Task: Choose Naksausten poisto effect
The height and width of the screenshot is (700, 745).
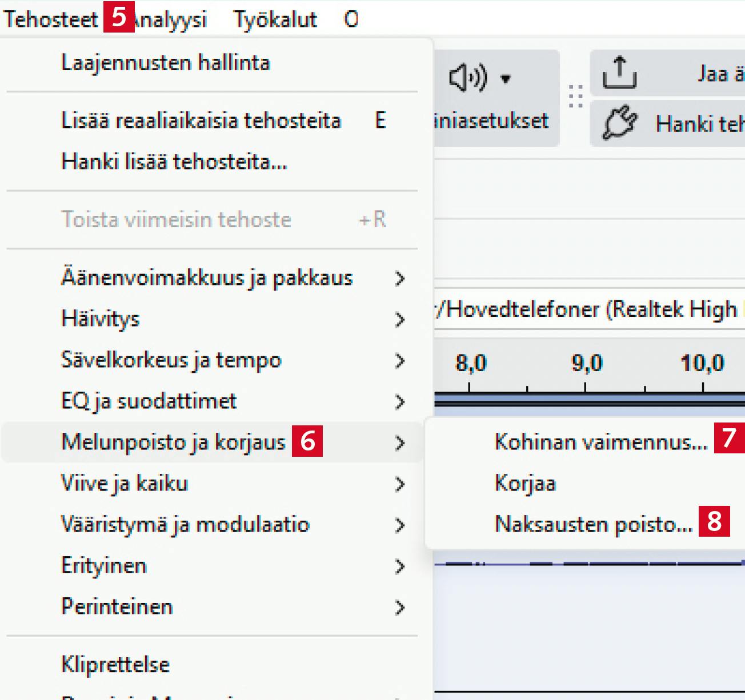Action: [x=593, y=524]
